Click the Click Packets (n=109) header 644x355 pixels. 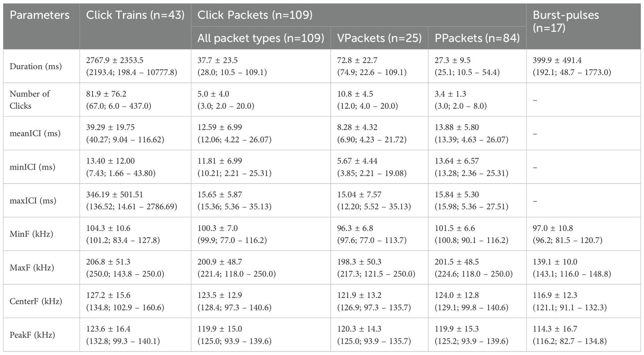coord(255,15)
